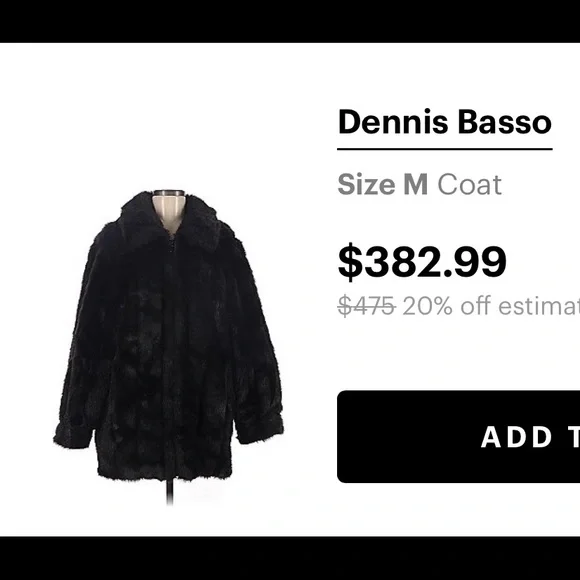
Task: Click the dollar sign in $382.99
Action: (x=350, y=262)
